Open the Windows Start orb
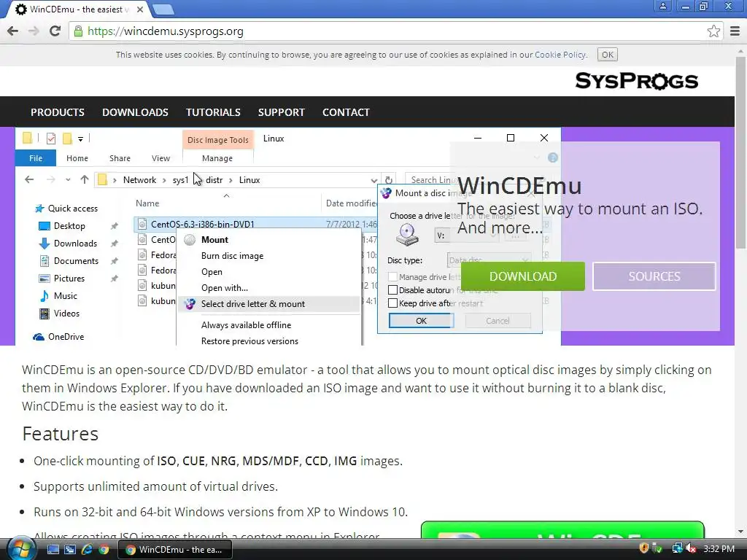The image size is (747, 560). [20, 549]
